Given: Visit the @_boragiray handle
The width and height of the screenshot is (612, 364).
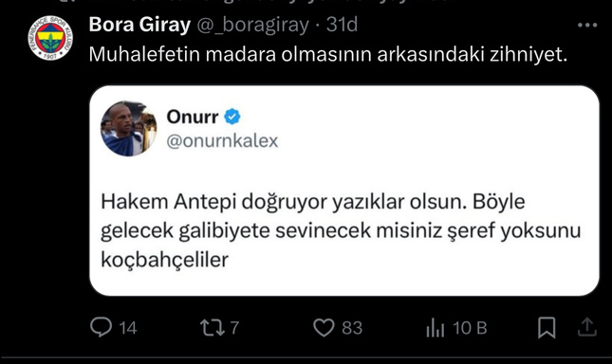Looking at the screenshot, I should pos(253,26).
